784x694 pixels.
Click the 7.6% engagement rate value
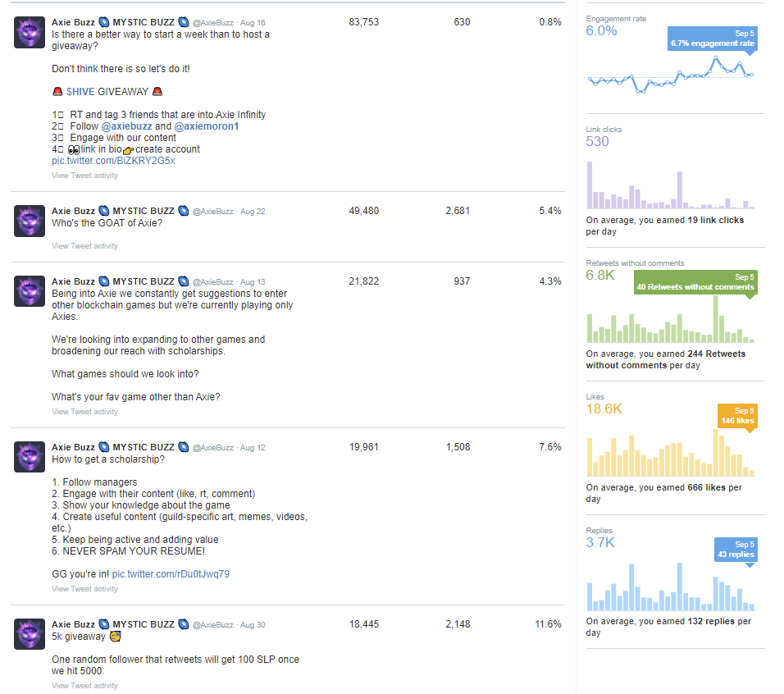point(550,447)
